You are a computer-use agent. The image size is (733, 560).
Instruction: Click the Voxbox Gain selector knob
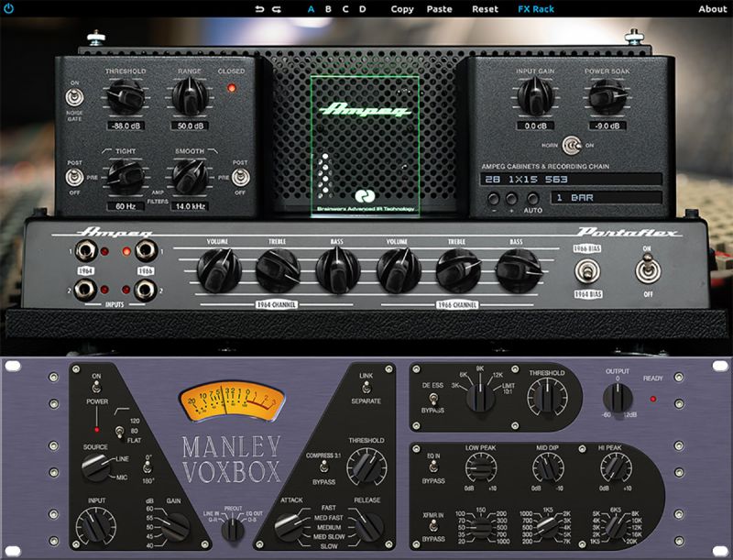coord(175,526)
